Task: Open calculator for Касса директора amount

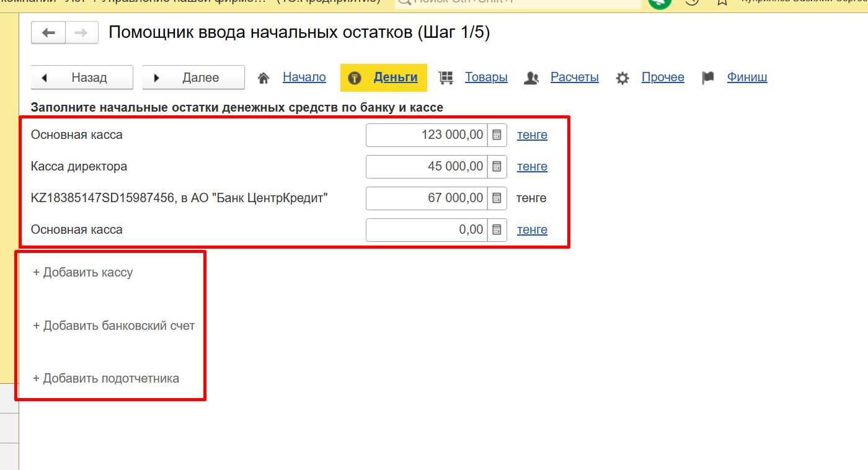Action: [497, 166]
